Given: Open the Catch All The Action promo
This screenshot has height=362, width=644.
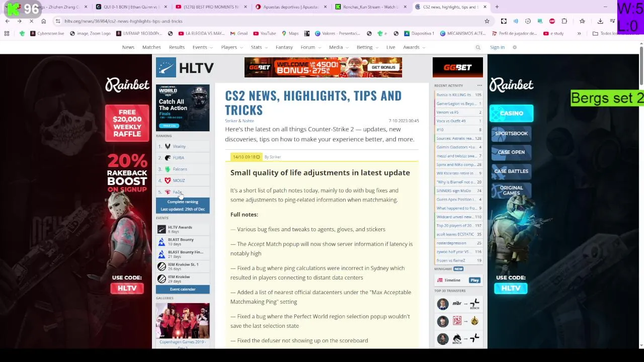Looking at the screenshot, I should [x=183, y=108].
